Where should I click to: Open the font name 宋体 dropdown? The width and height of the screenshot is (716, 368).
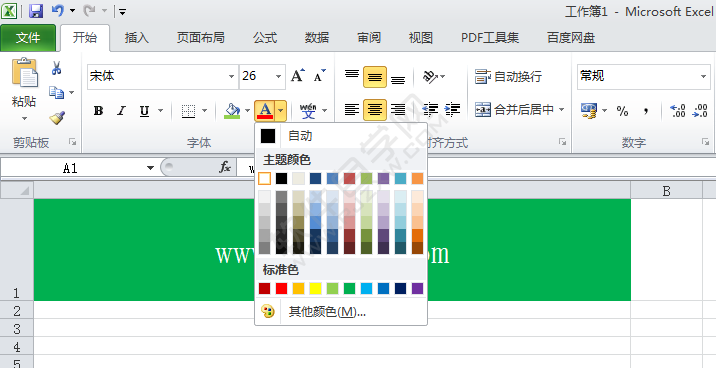click(x=232, y=76)
